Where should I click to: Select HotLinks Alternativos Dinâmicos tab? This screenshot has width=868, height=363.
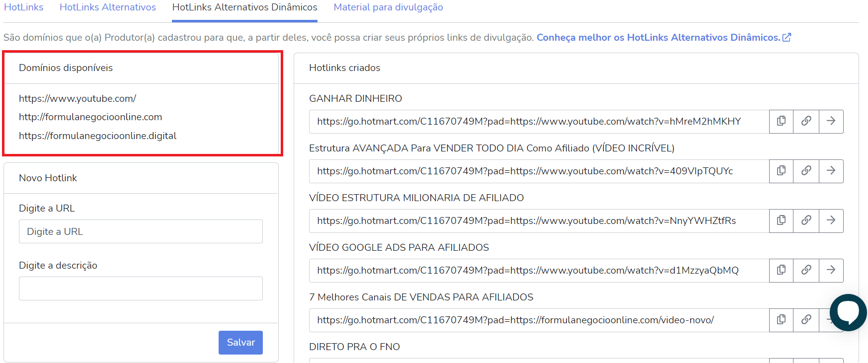[x=244, y=7]
